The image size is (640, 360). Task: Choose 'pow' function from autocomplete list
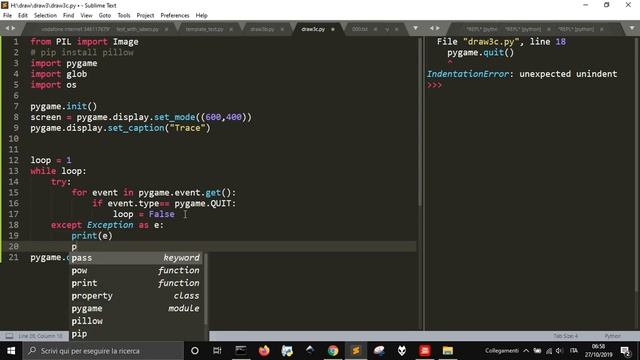click(136, 271)
